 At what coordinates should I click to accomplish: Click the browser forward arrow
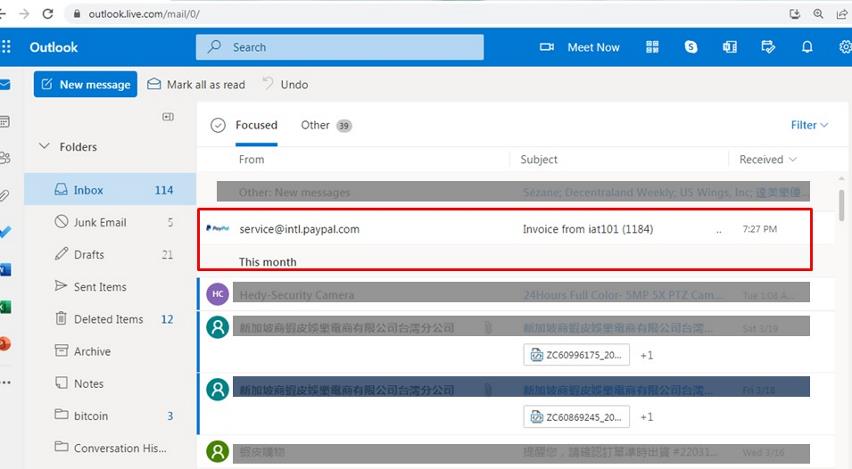(x=24, y=14)
